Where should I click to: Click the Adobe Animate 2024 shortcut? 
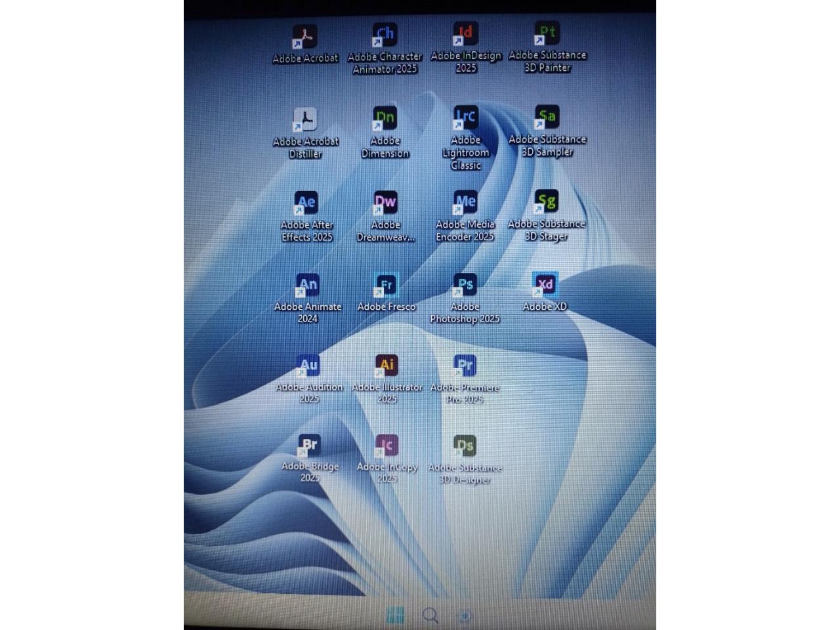307,285
